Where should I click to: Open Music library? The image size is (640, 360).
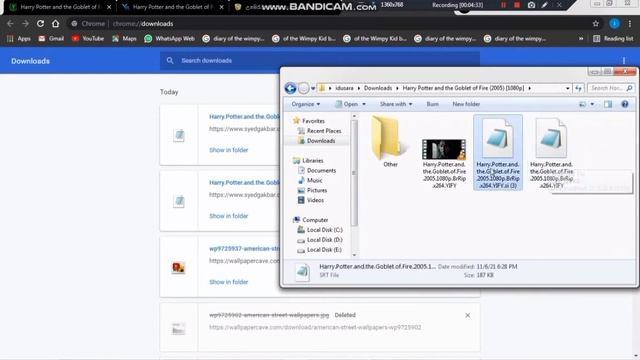[310, 180]
